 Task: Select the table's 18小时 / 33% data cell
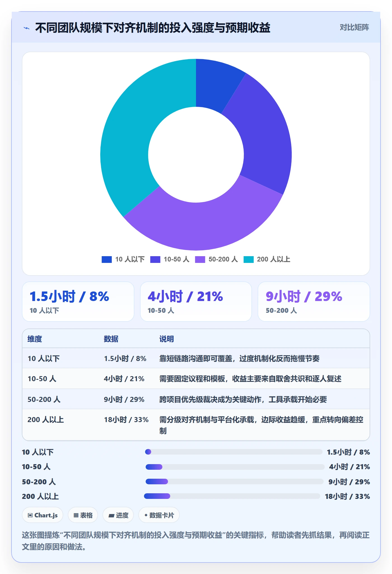pyautogui.click(x=126, y=420)
